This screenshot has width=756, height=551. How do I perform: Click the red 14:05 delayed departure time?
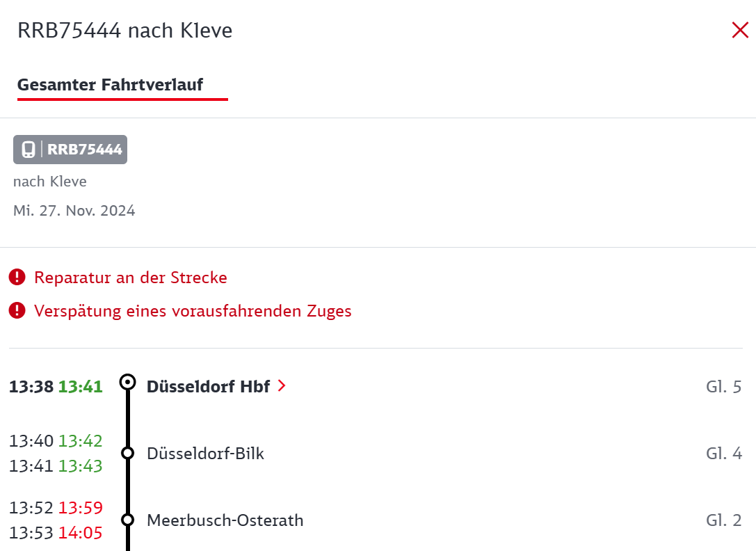click(81, 533)
